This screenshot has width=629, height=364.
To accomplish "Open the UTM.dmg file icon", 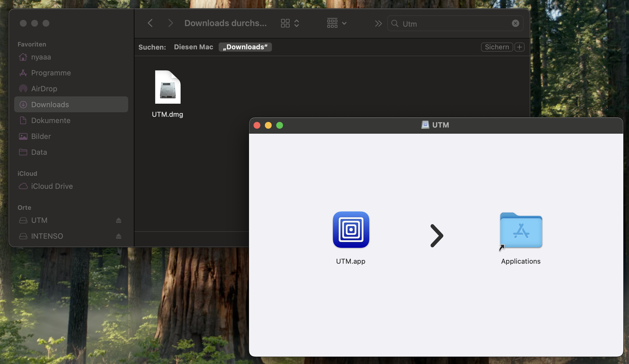I will pos(168,87).
